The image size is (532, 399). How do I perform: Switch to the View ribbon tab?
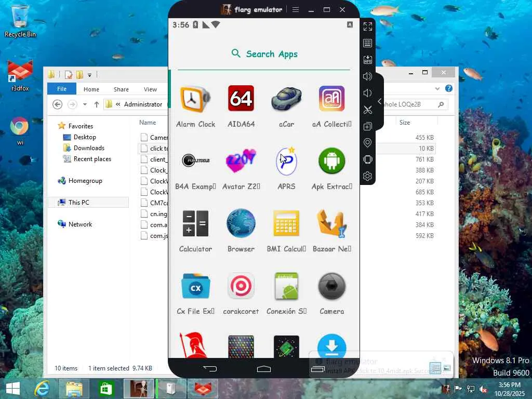150,89
